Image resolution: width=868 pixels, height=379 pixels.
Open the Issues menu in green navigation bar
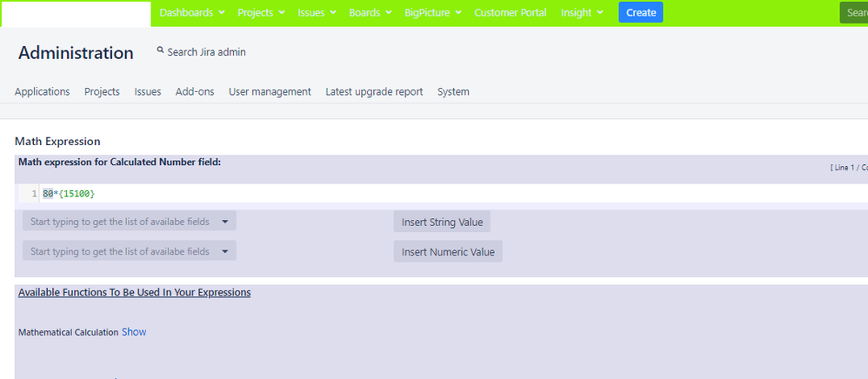click(317, 13)
